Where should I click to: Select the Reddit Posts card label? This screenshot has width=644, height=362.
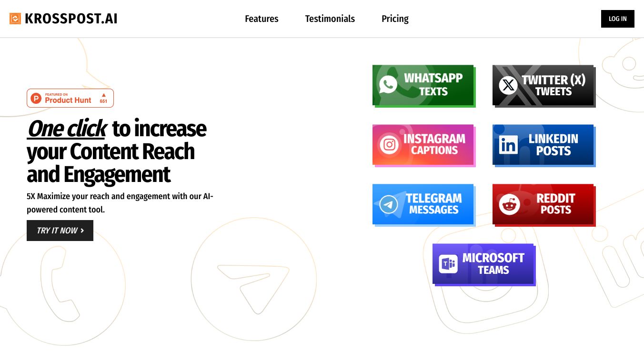(555, 204)
